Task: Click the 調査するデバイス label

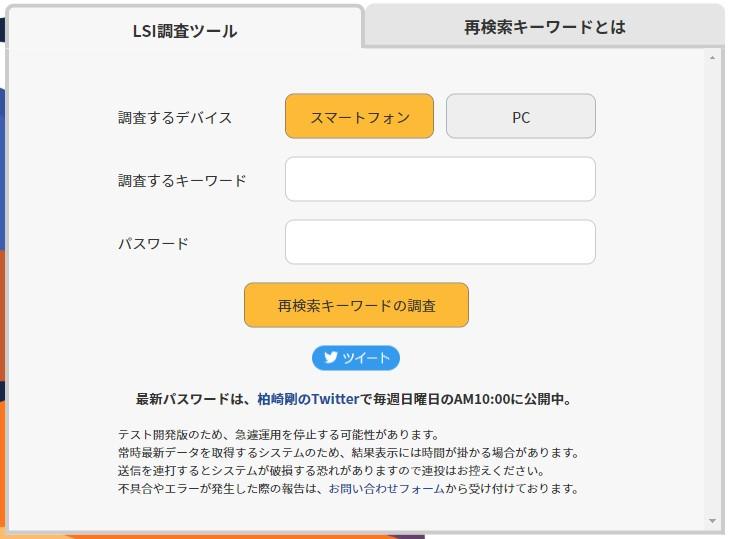Action: pos(175,117)
